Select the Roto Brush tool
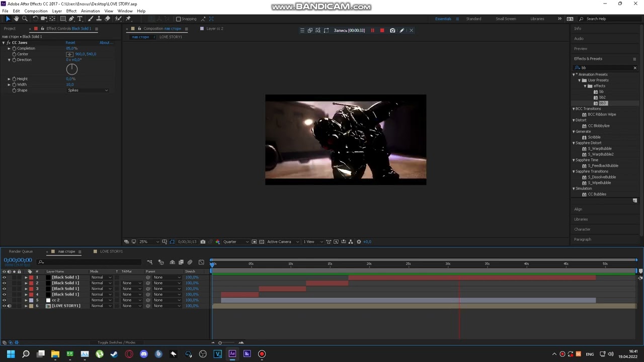Image resolution: width=644 pixels, height=362 pixels. pyautogui.click(x=118, y=19)
